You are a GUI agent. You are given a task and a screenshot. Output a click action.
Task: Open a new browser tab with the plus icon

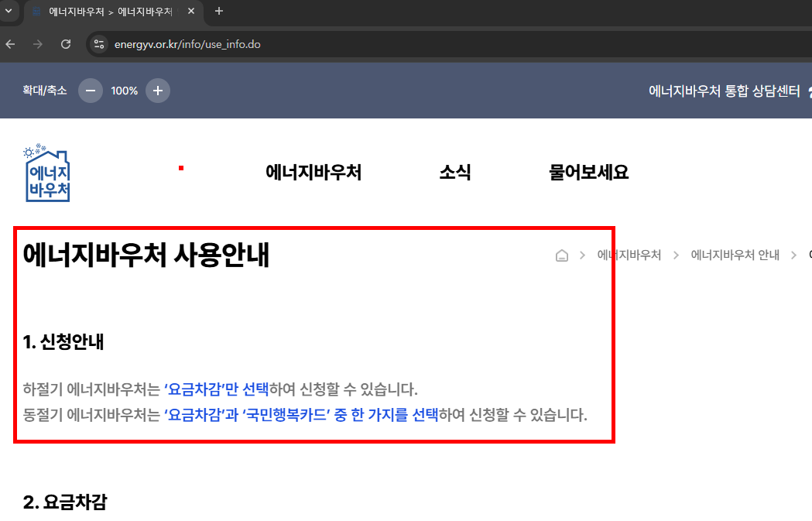pyautogui.click(x=218, y=12)
